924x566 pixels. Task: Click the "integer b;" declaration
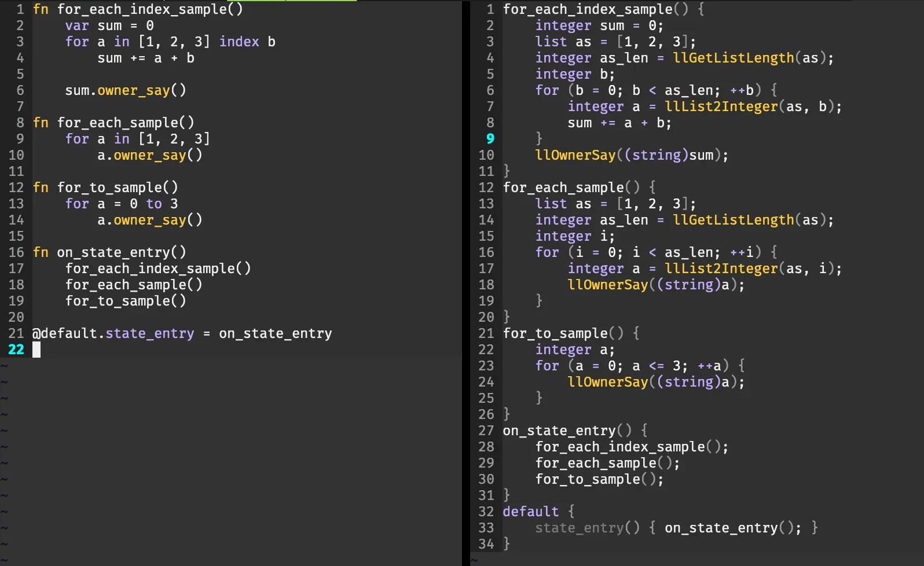(575, 74)
